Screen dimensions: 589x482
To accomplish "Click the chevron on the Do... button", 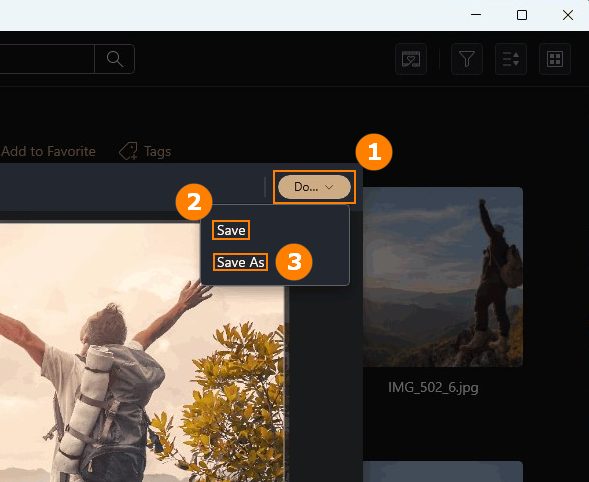I will pyautogui.click(x=329, y=187).
